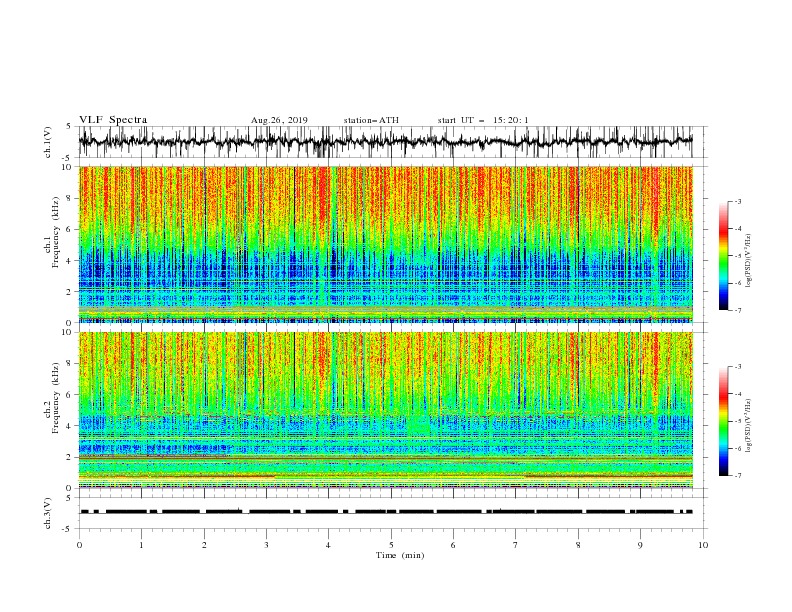Image resolution: width=792 pixels, height=612 pixels.
Task: Click the time axis tick label '0'
Action: point(79,545)
